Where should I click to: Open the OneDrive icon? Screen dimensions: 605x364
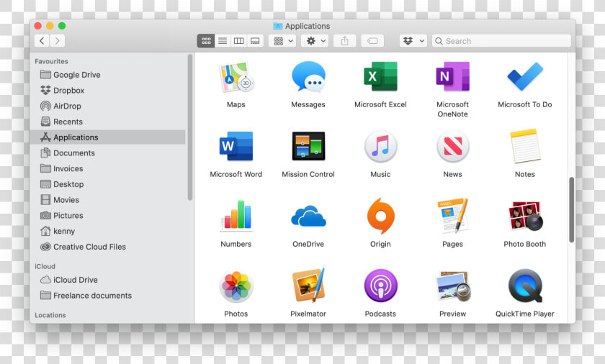308,216
